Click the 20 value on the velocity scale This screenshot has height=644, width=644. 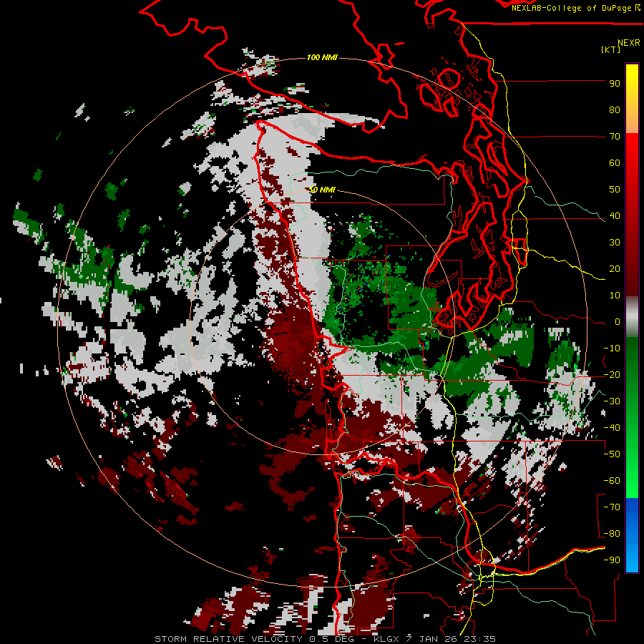click(615, 269)
